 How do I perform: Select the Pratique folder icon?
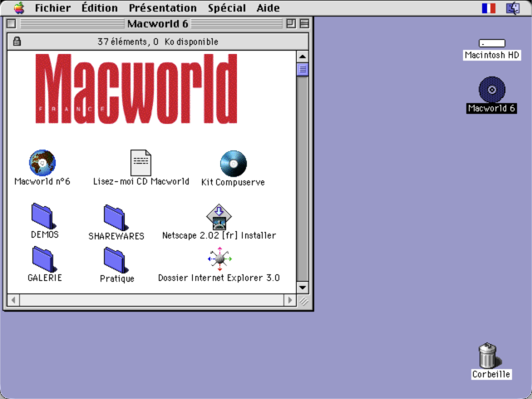116,260
